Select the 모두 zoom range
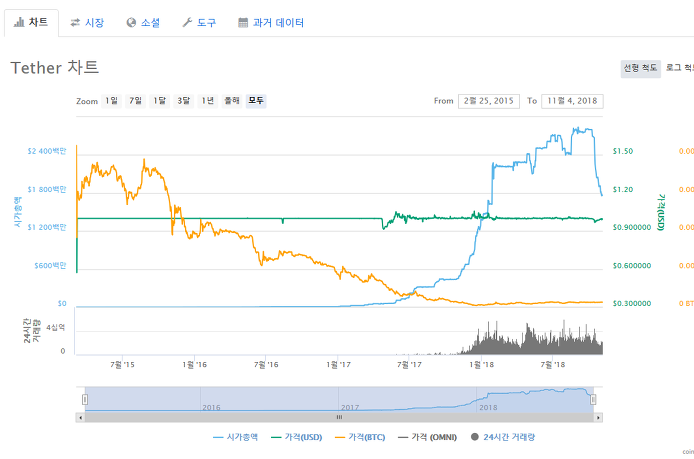Viewport: 694px width, 459px height. [x=256, y=101]
